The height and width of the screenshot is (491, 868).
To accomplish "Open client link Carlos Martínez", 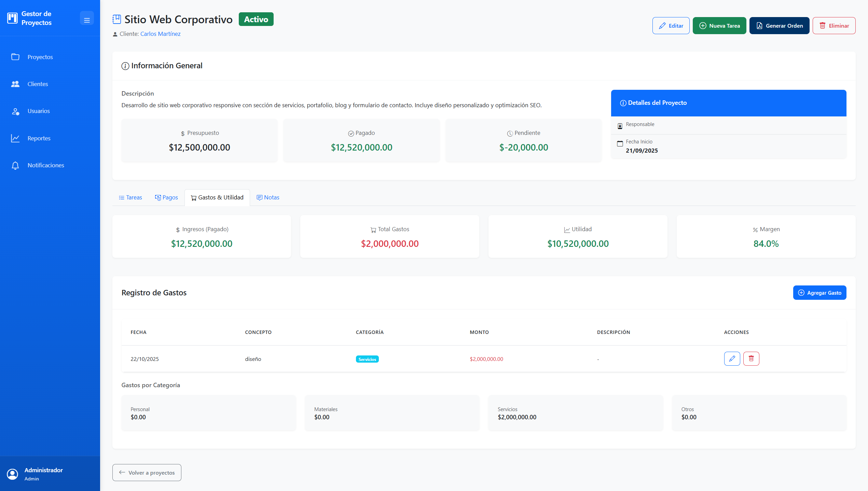I will point(160,34).
